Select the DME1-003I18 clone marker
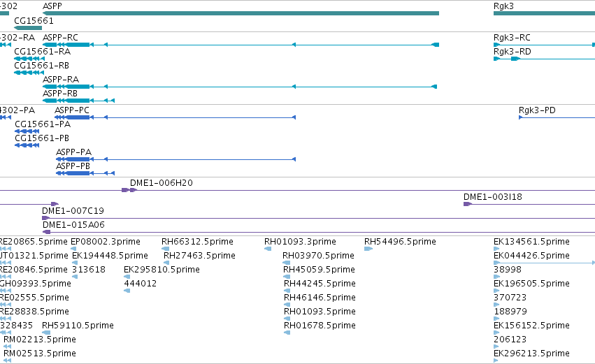 [468, 204]
